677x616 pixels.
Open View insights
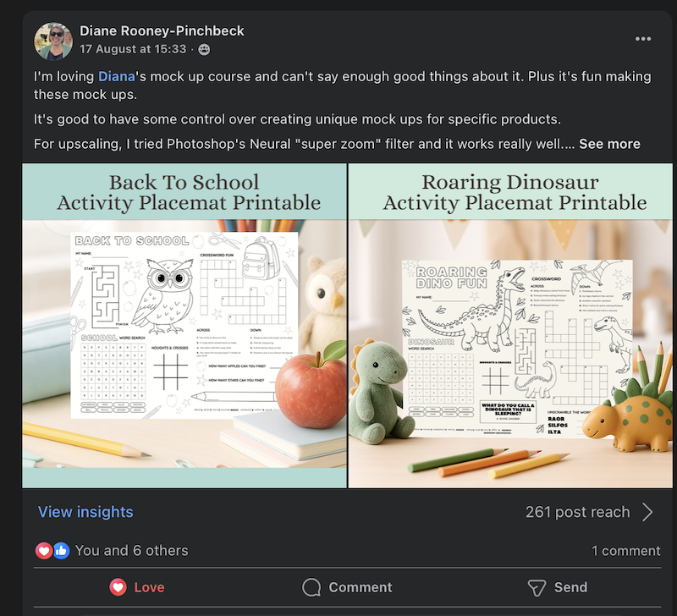click(85, 512)
